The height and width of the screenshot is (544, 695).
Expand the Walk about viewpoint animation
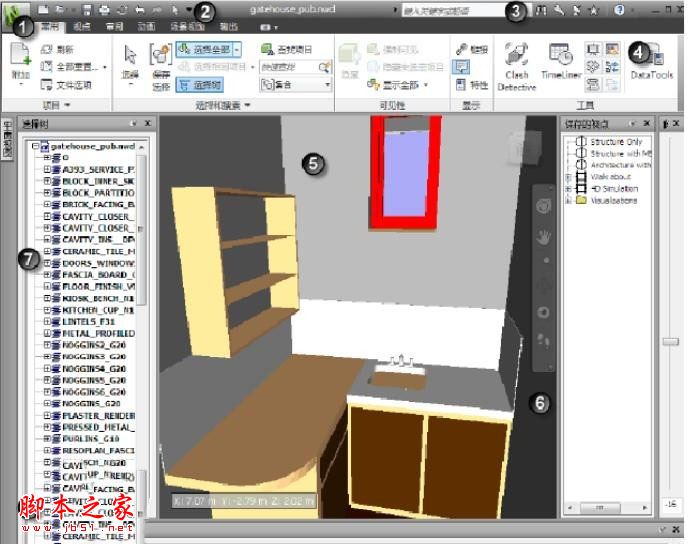coord(568,177)
